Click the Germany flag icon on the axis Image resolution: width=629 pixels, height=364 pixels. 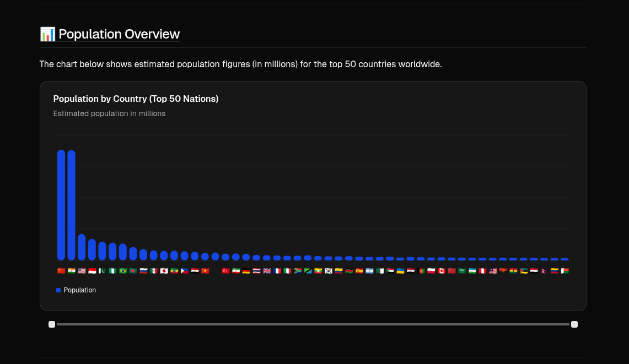click(x=246, y=270)
